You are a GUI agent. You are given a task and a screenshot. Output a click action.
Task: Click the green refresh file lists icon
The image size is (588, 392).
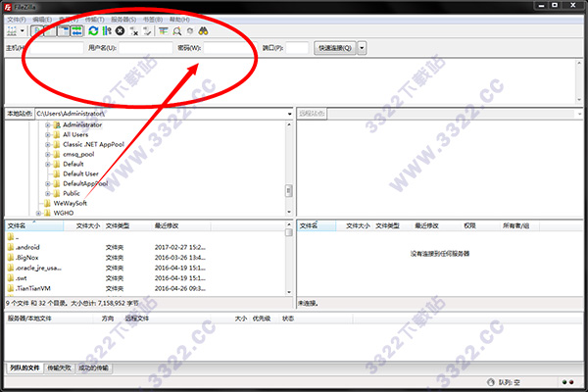pos(93,31)
